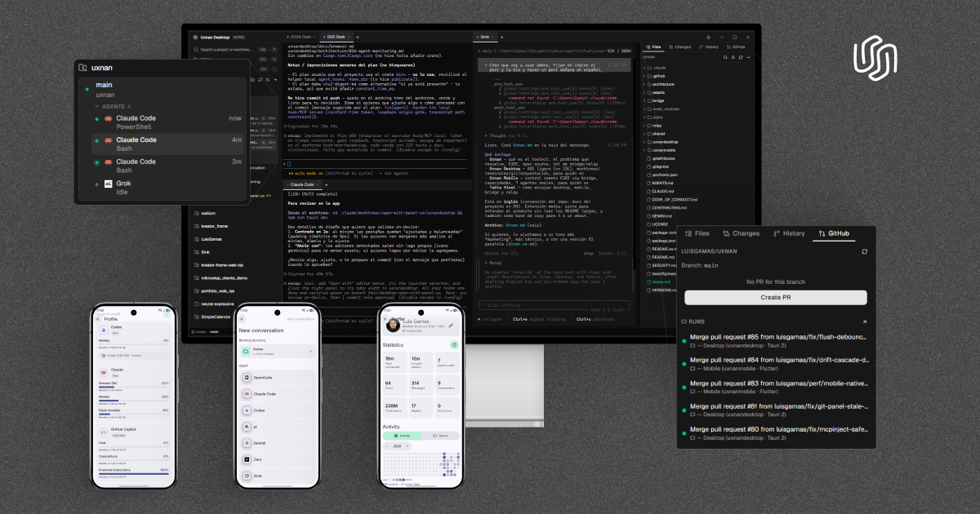980x514 pixels.
Task: Expand the assets folder in file tree
Action: tap(644, 92)
